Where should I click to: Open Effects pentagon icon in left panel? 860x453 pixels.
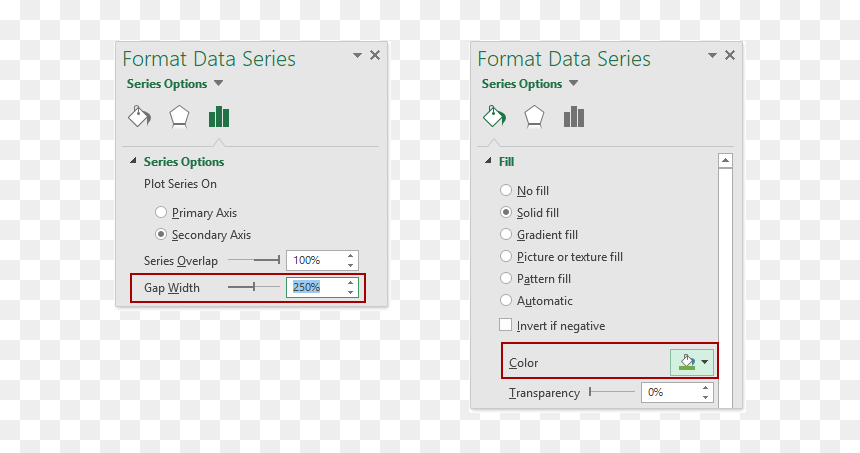(179, 117)
